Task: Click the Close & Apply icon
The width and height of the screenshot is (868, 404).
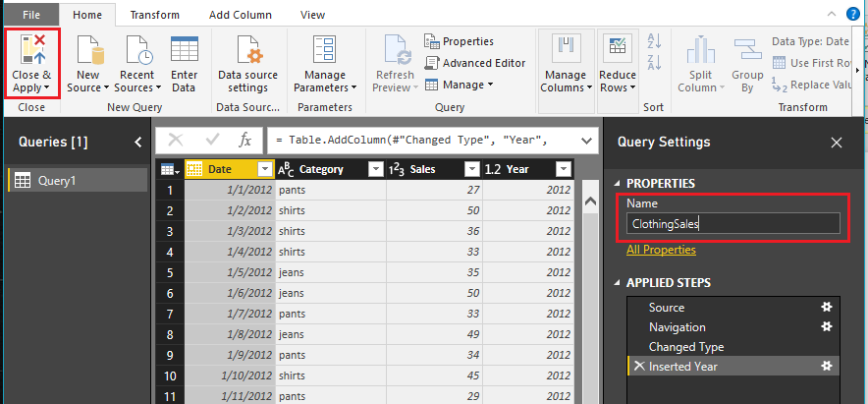Action: 31,49
